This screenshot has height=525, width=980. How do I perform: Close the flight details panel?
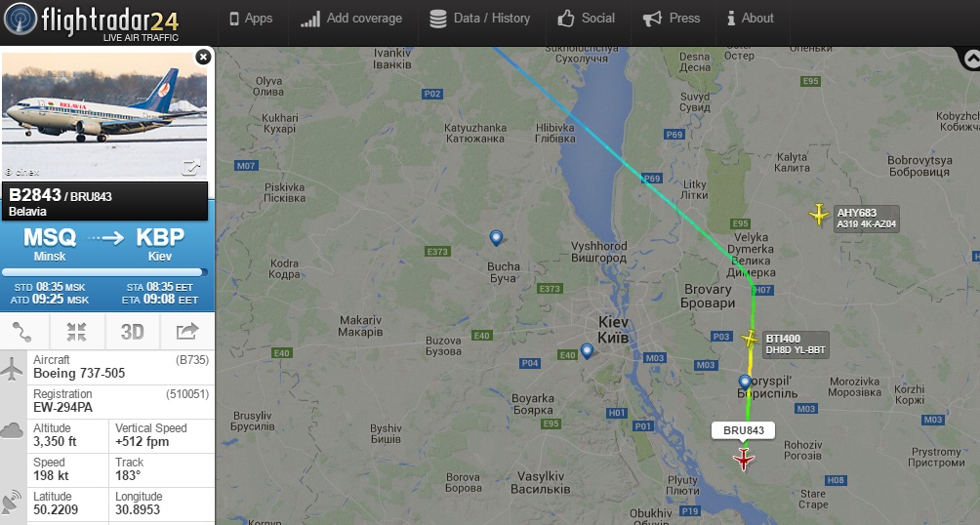(203, 57)
